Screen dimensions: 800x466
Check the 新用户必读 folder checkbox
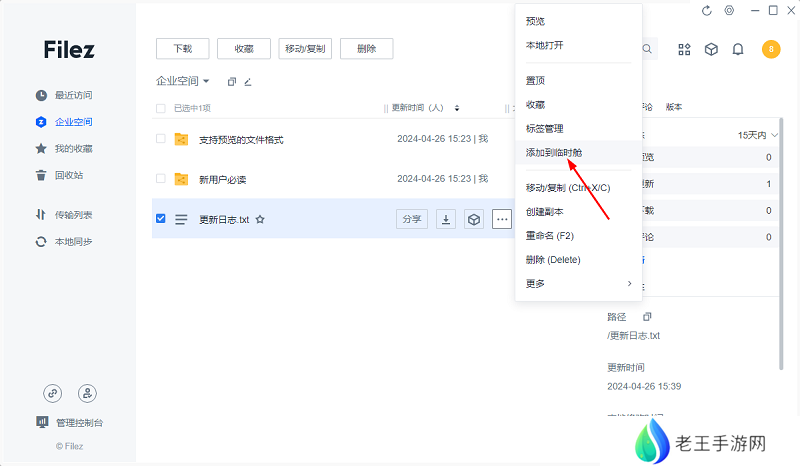161,179
